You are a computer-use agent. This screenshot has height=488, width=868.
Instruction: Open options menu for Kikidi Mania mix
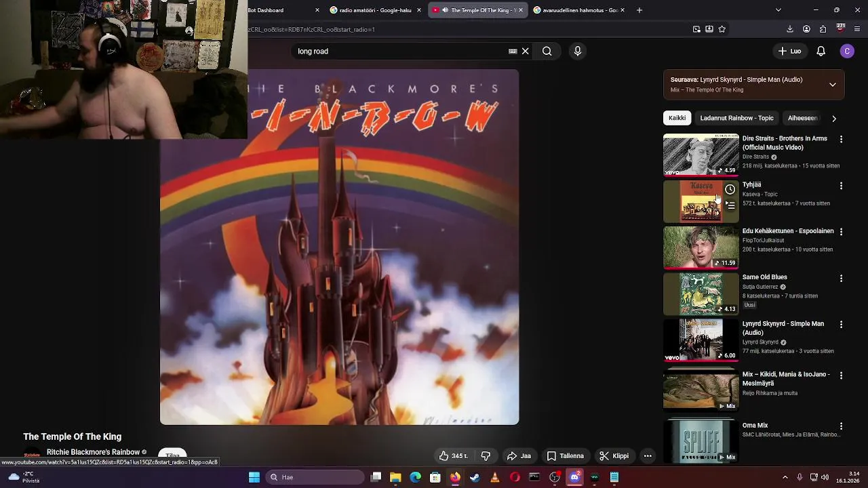841,375
